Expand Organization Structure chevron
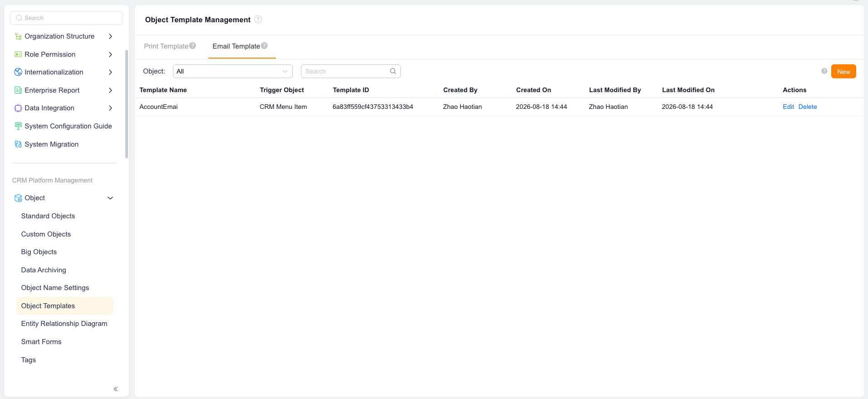 click(x=110, y=36)
